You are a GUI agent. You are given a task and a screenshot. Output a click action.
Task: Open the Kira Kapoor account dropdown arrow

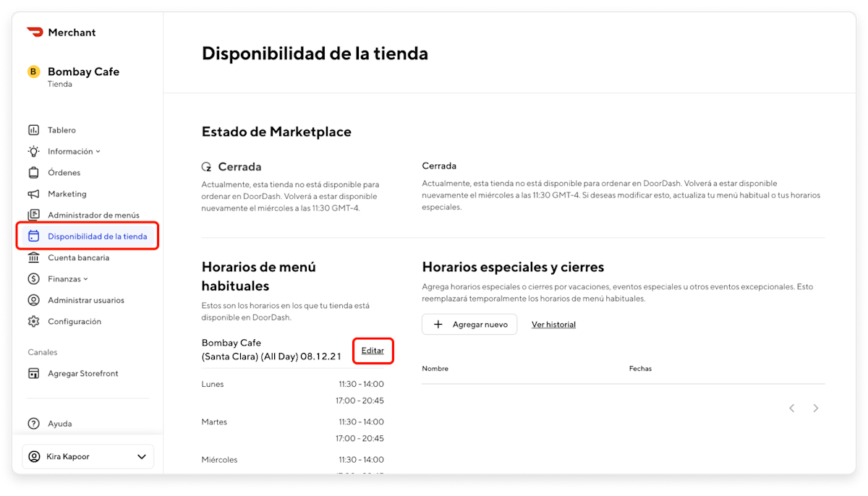pyautogui.click(x=142, y=457)
